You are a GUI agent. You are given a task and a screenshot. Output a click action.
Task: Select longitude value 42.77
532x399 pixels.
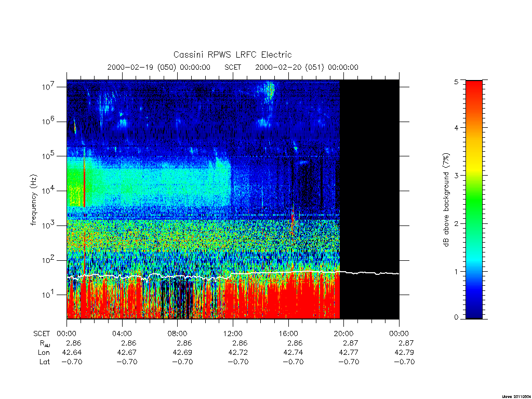coord(349,353)
